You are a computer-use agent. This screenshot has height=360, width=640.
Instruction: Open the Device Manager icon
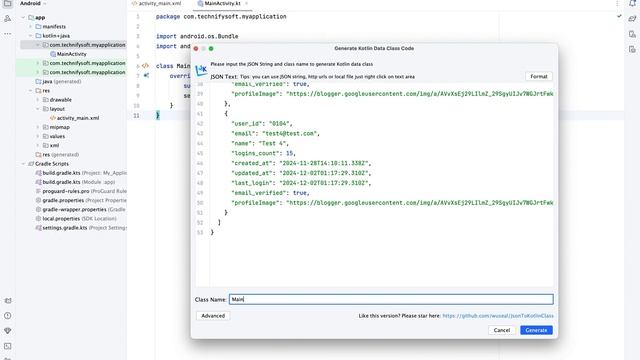click(x=632, y=34)
